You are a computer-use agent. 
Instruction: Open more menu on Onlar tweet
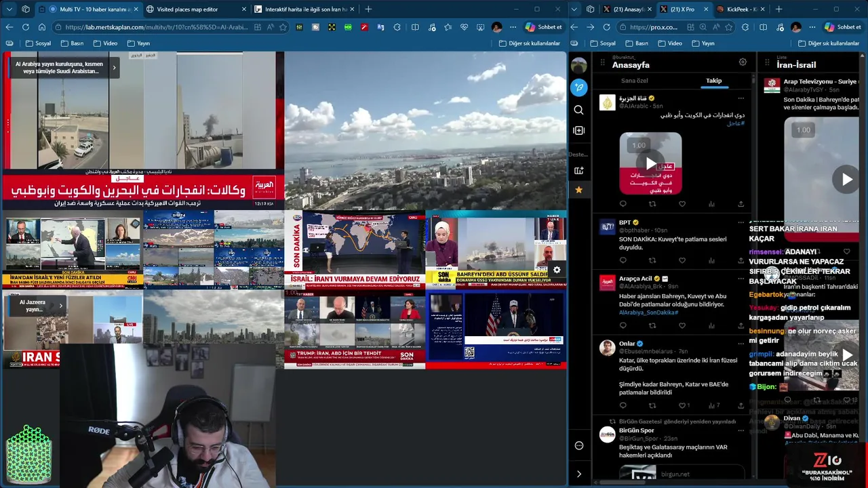click(x=741, y=344)
